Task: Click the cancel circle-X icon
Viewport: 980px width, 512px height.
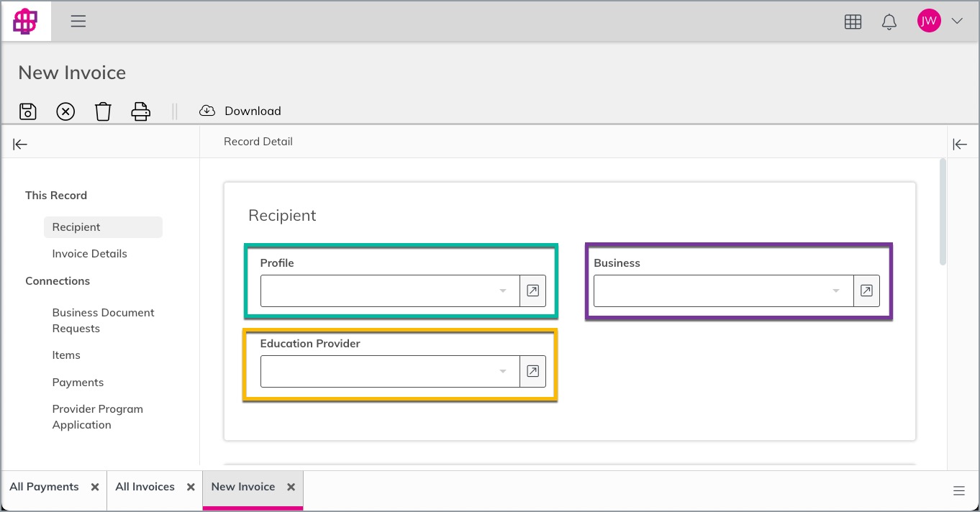Action: pos(65,111)
